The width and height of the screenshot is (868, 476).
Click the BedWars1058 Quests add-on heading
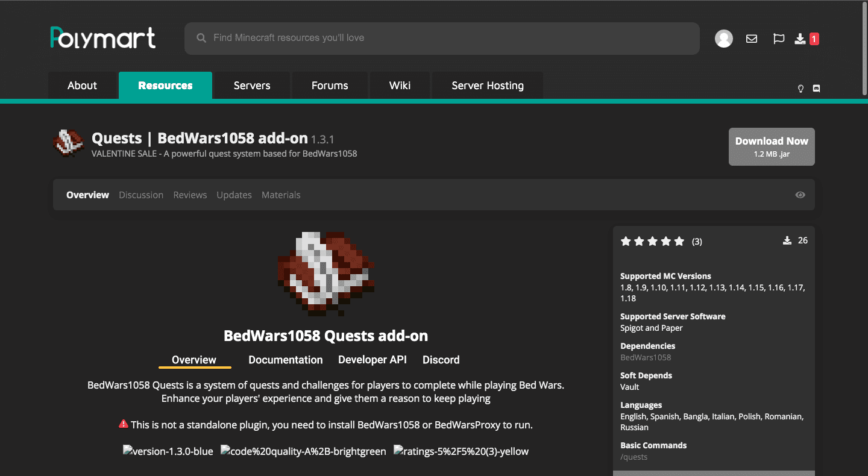[326, 336]
